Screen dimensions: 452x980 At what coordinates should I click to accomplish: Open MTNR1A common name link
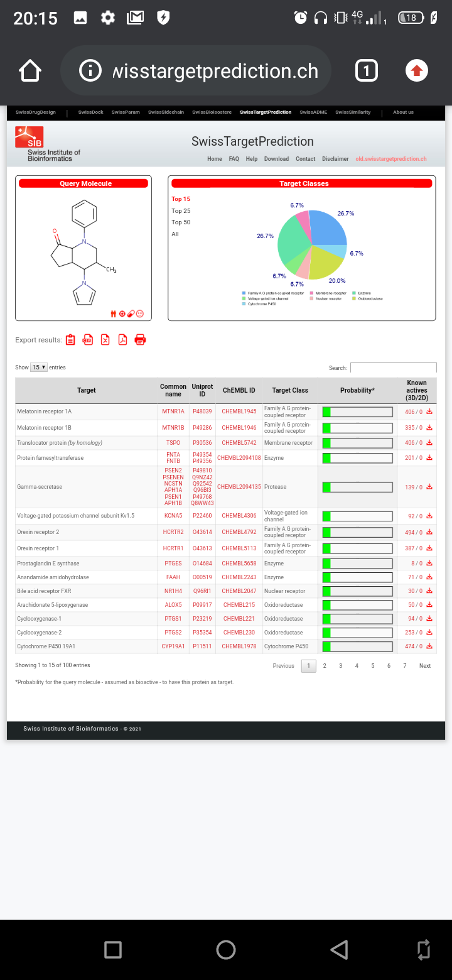tap(173, 411)
